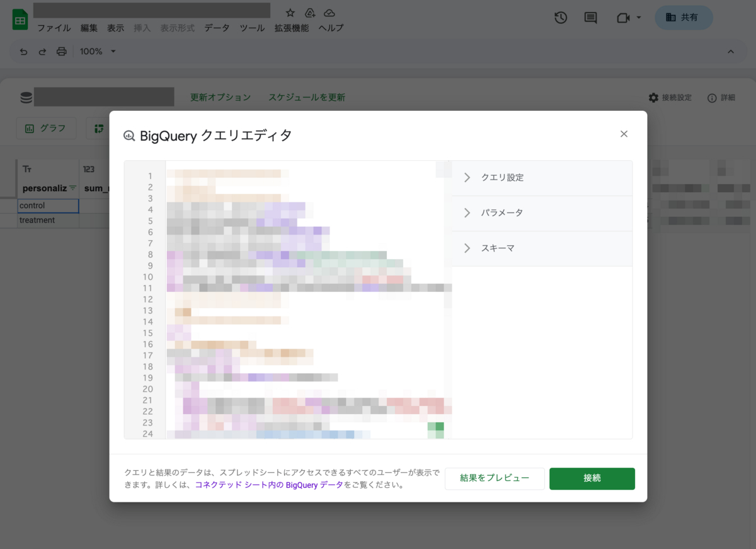Click 結果をプレビュー button
The image size is (756, 549).
[x=495, y=478]
